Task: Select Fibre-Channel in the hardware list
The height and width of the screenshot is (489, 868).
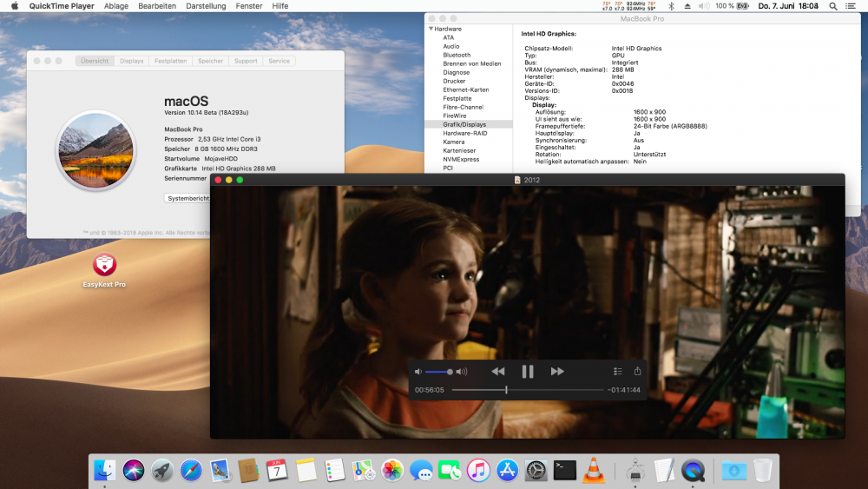Action: point(463,108)
